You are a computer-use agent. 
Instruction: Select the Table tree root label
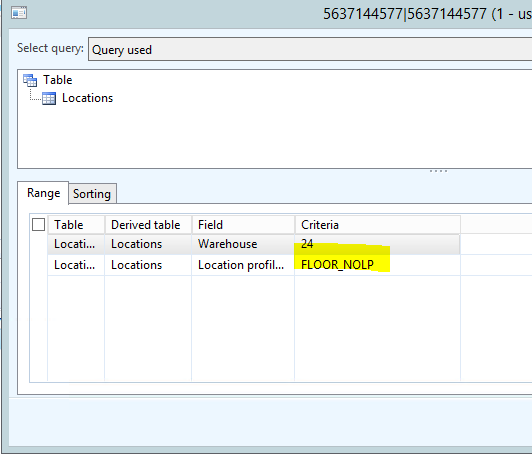point(57,80)
